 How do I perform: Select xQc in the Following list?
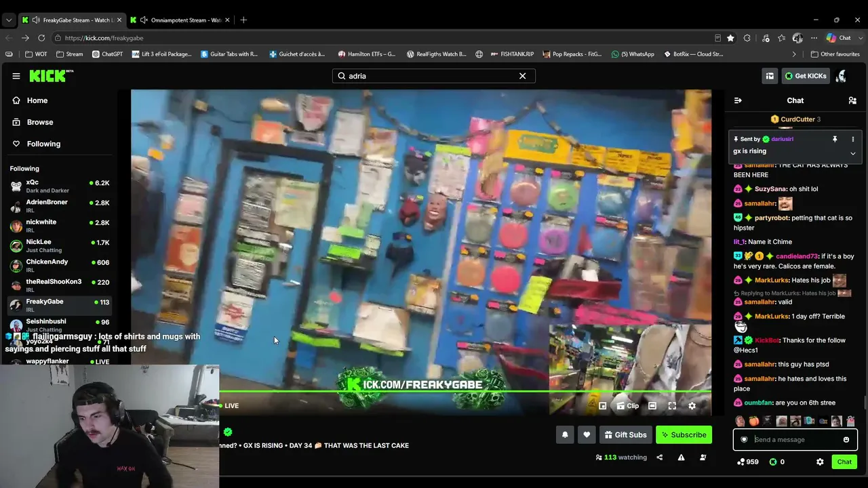click(x=60, y=186)
